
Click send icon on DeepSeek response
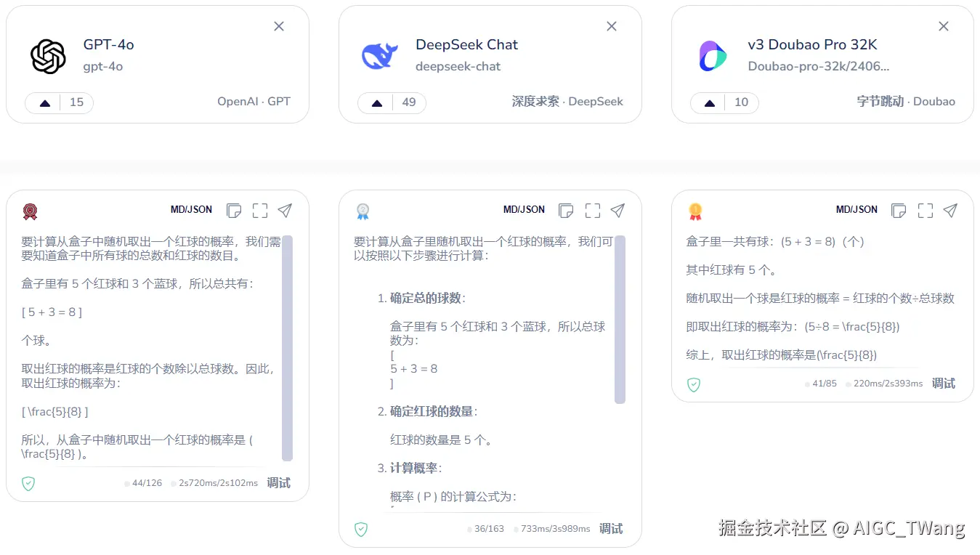(x=617, y=210)
